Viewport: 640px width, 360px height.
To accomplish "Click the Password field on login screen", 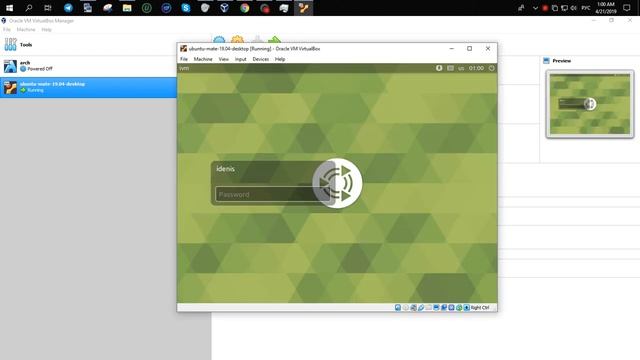I will tap(273, 194).
